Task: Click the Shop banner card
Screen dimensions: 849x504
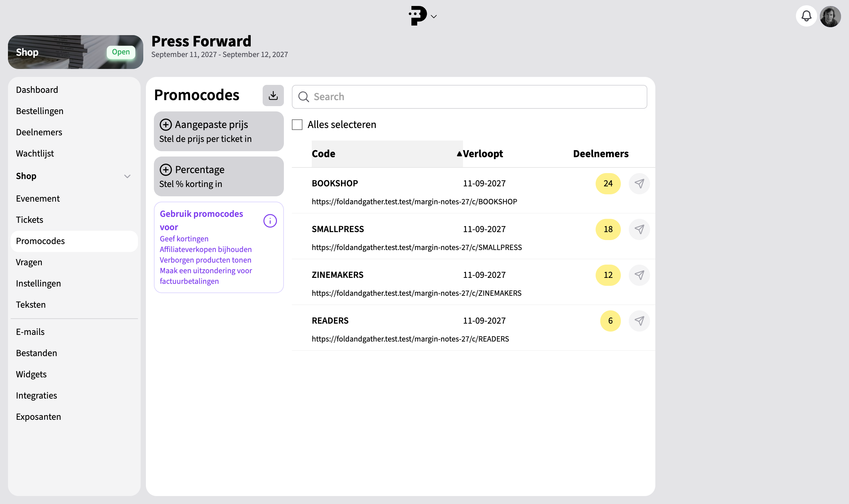Action: point(75,52)
